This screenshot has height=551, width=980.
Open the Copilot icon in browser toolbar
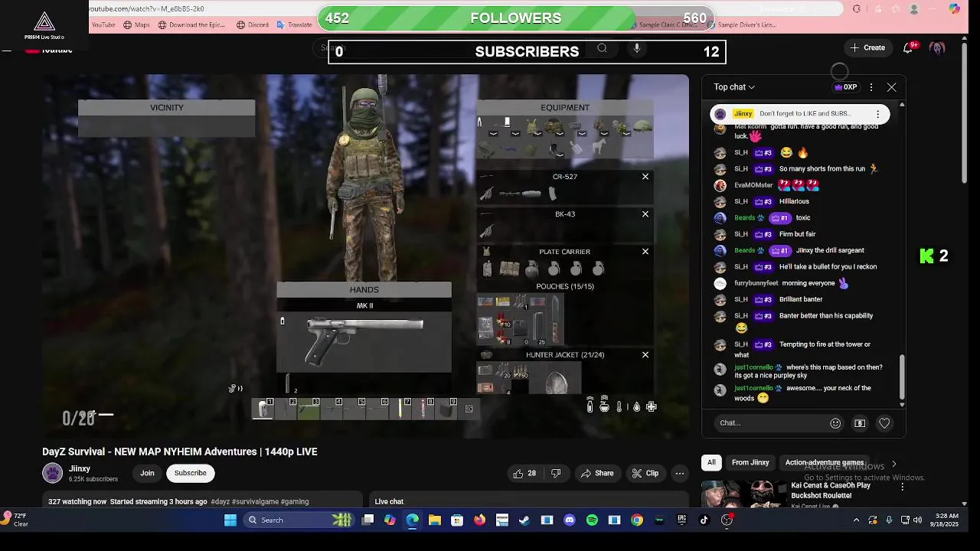[954, 9]
